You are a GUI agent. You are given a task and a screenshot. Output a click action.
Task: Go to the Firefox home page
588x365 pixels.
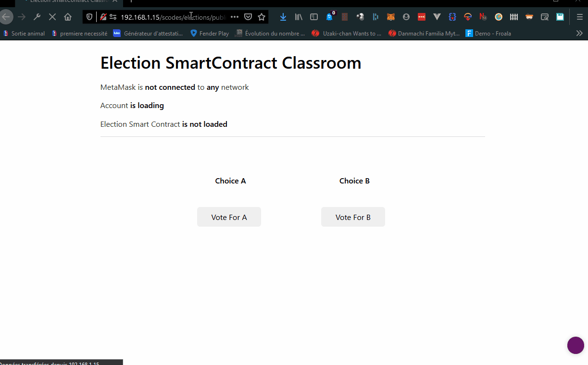point(68,17)
